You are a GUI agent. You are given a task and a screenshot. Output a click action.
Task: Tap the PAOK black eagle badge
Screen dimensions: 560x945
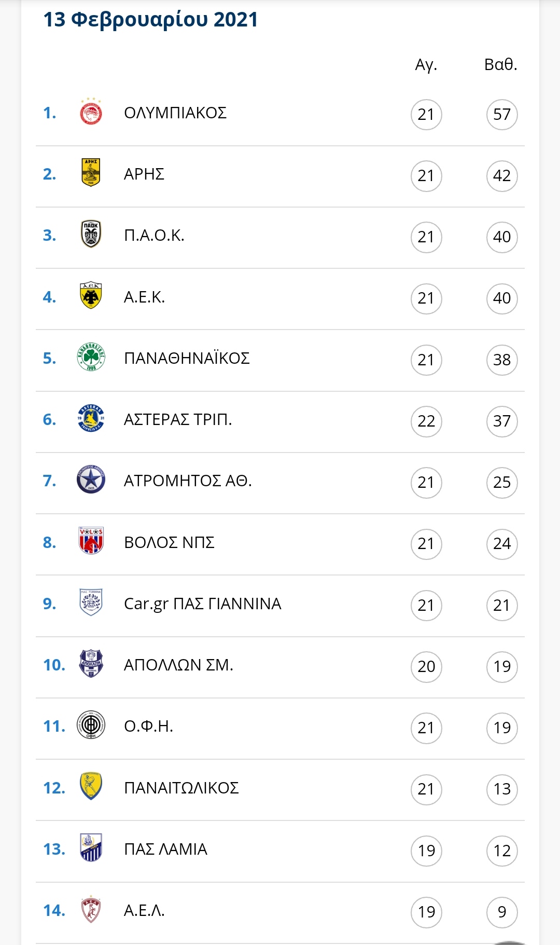91,234
